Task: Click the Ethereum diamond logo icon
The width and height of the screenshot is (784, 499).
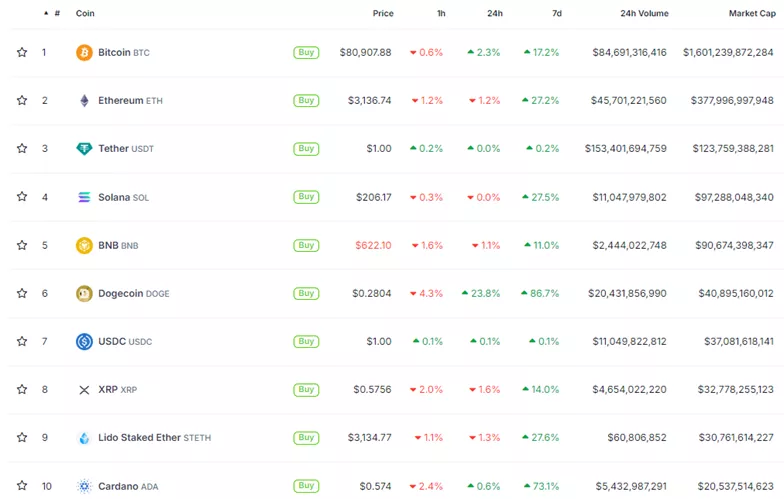Action: click(x=84, y=100)
